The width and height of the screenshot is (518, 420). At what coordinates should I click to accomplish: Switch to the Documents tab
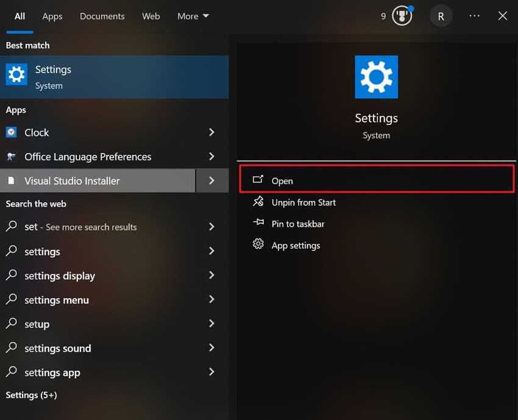[102, 16]
